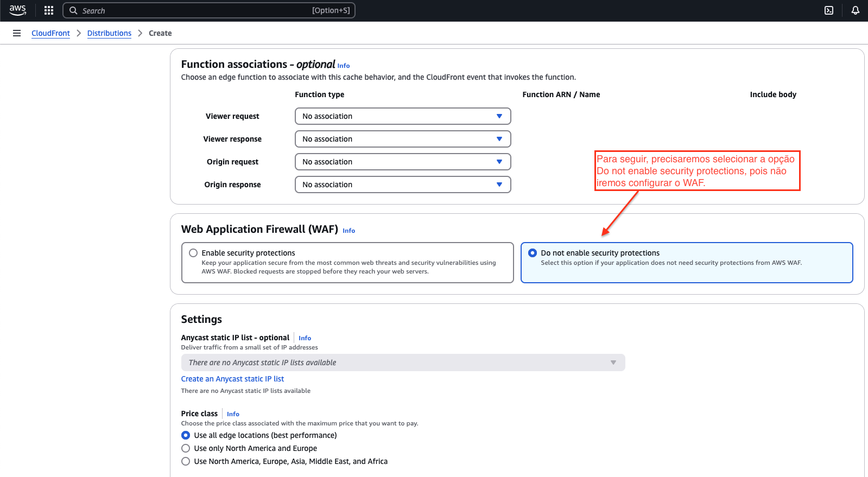
Task: Choose Use only North America and Europe
Action: tap(186, 448)
